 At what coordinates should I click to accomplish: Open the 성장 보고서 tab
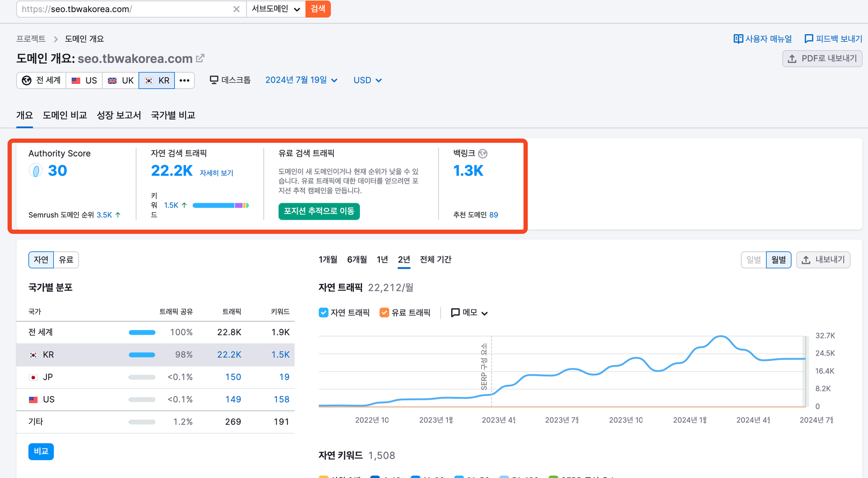click(x=119, y=115)
